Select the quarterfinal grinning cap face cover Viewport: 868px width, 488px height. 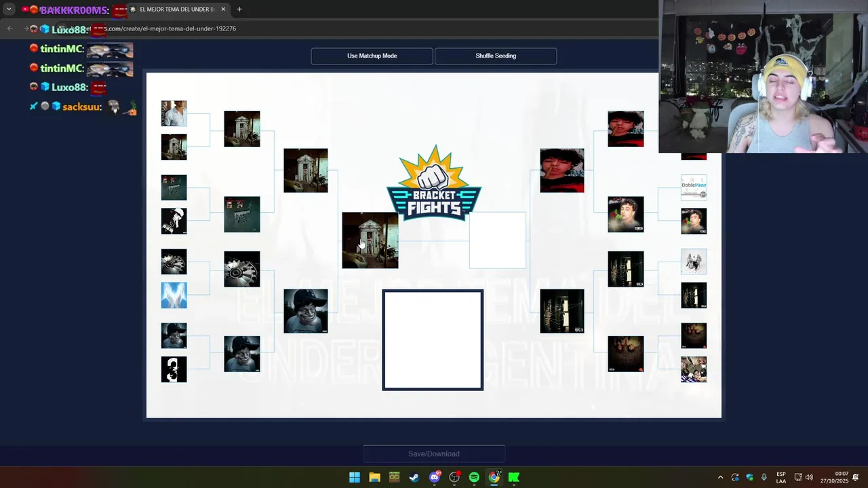tap(242, 354)
